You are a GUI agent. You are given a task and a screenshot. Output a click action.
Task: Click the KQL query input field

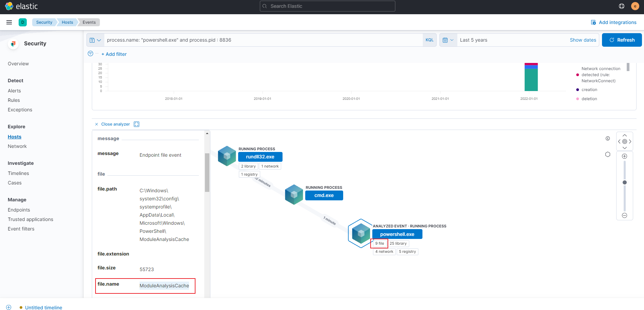click(263, 40)
